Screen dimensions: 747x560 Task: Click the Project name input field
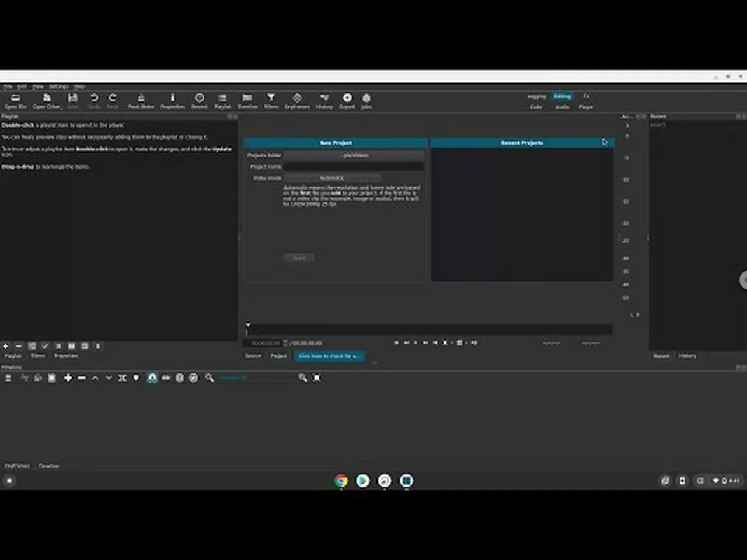pyautogui.click(x=353, y=166)
